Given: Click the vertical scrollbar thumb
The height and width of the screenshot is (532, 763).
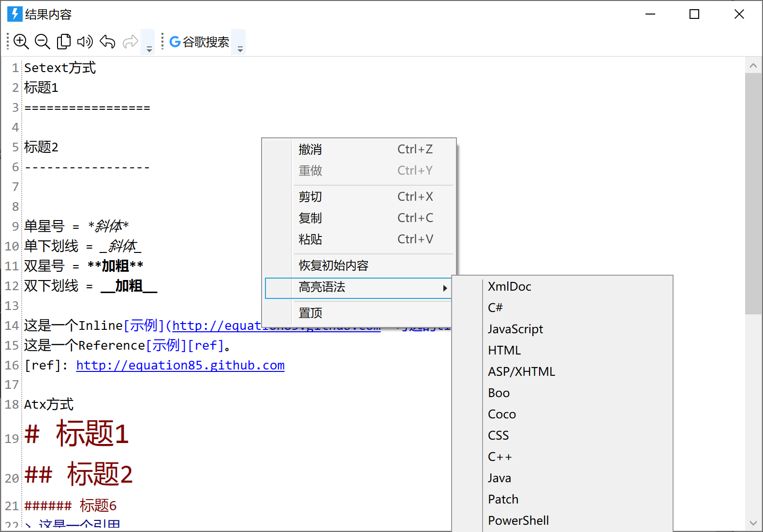Looking at the screenshot, I should (753, 193).
